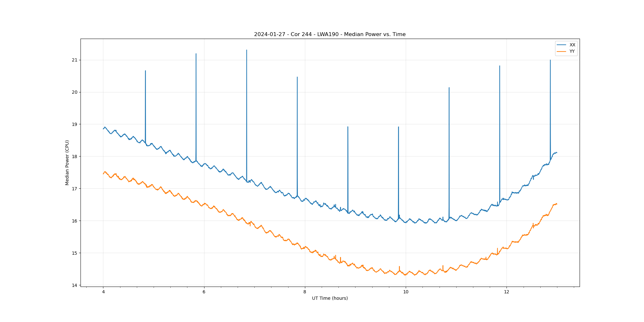The width and height of the screenshot is (644, 322).
Task: Click the y-axis tick label 21
Action: (x=75, y=60)
